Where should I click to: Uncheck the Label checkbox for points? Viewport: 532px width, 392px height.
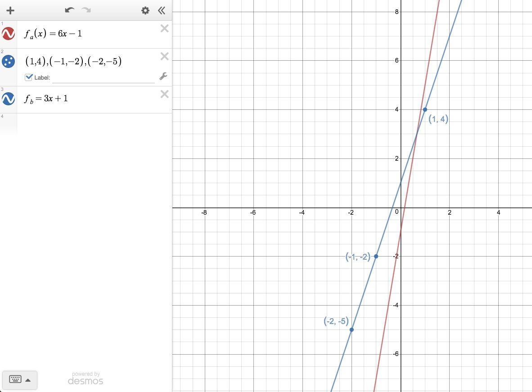click(x=29, y=77)
